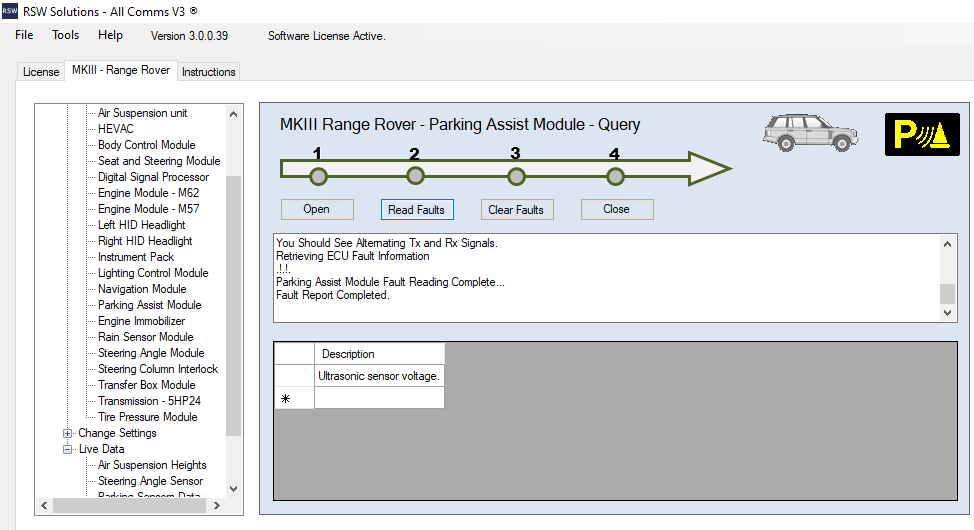Select Parking Assist Module in tree
The width and height of the screenshot is (974, 530).
pos(150,305)
